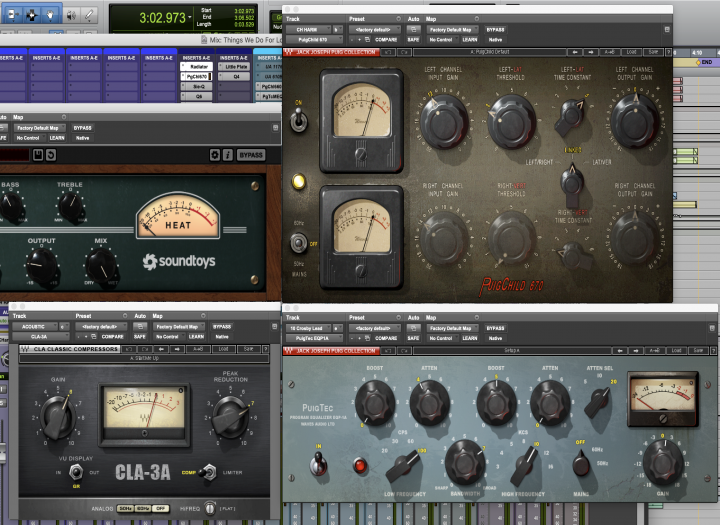Toggle BYPASS in PuigTec EQP1A header
This screenshot has width=720, height=525.
pyautogui.click(x=495, y=328)
